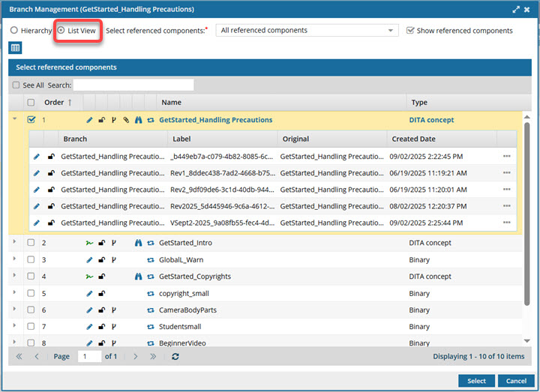
Task: Enable the See All checkbox
Action: 16,85
